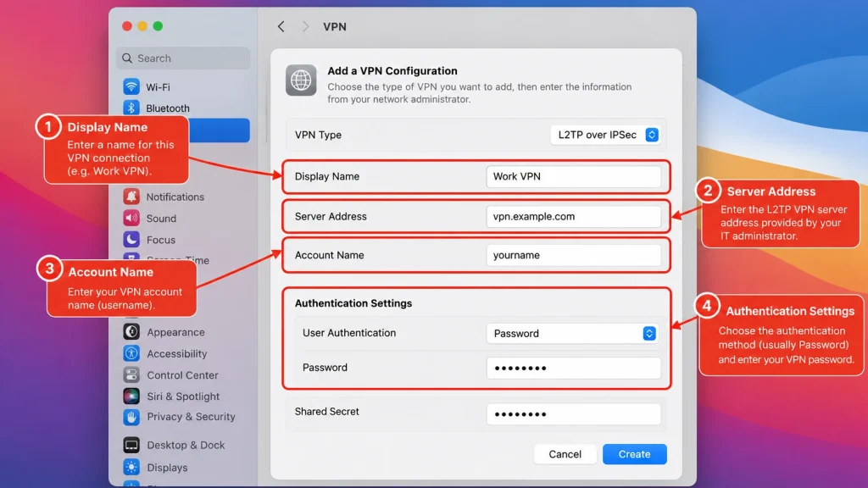Open the User Authentication dropdown
This screenshot has width=868, height=488.
click(572, 333)
